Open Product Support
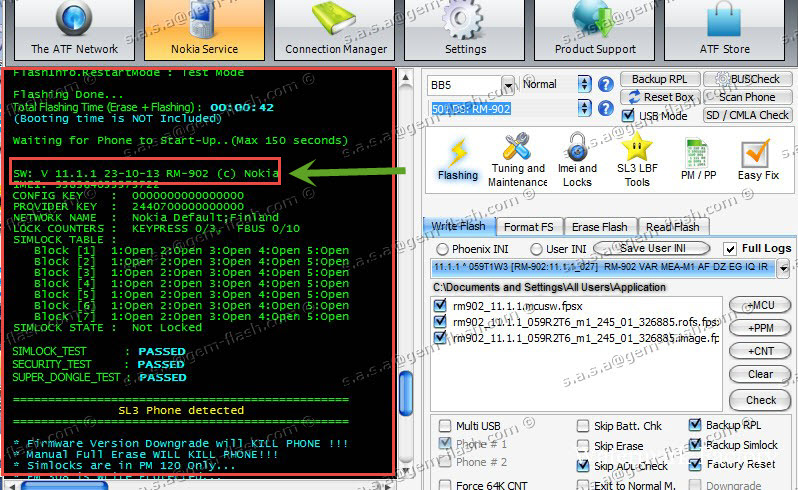Viewport: 798px width, 490px height. (594, 30)
